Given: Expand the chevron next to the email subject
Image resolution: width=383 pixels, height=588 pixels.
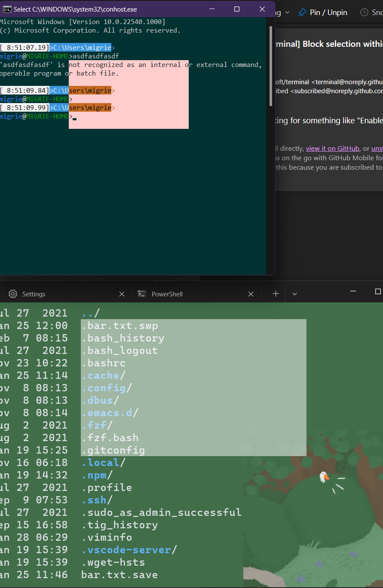Looking at the screenshot, I should pyautogui.click(x=287, y=12).
